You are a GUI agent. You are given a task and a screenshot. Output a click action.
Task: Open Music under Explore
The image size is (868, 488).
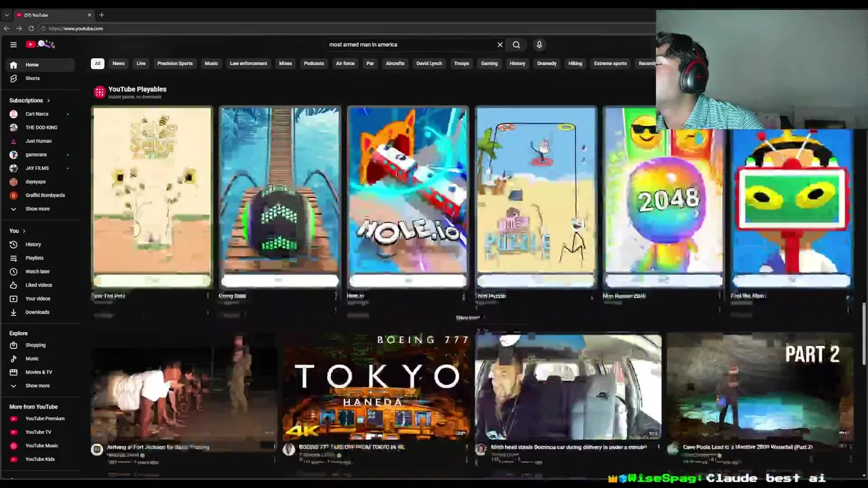(x=39, y=359)
